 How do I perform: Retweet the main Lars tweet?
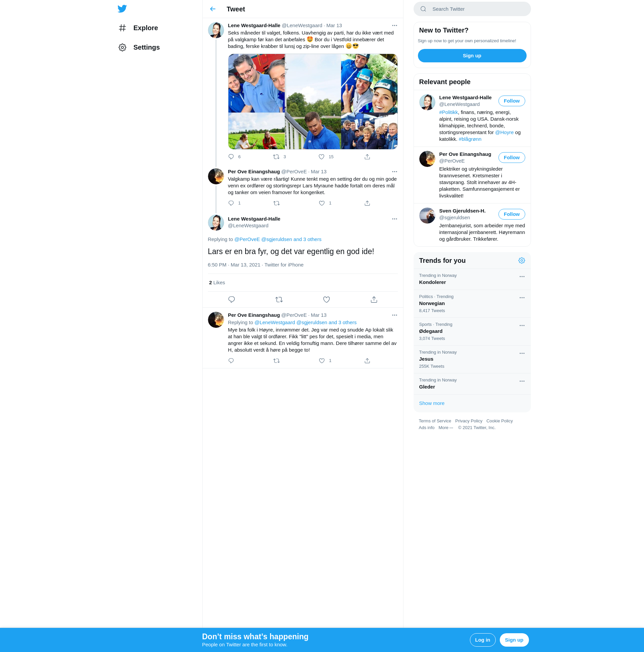click(279, 300)
